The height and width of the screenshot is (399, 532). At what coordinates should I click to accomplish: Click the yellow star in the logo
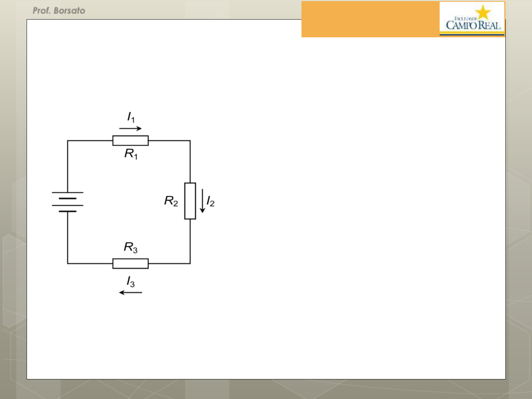(x=483, y=12)
